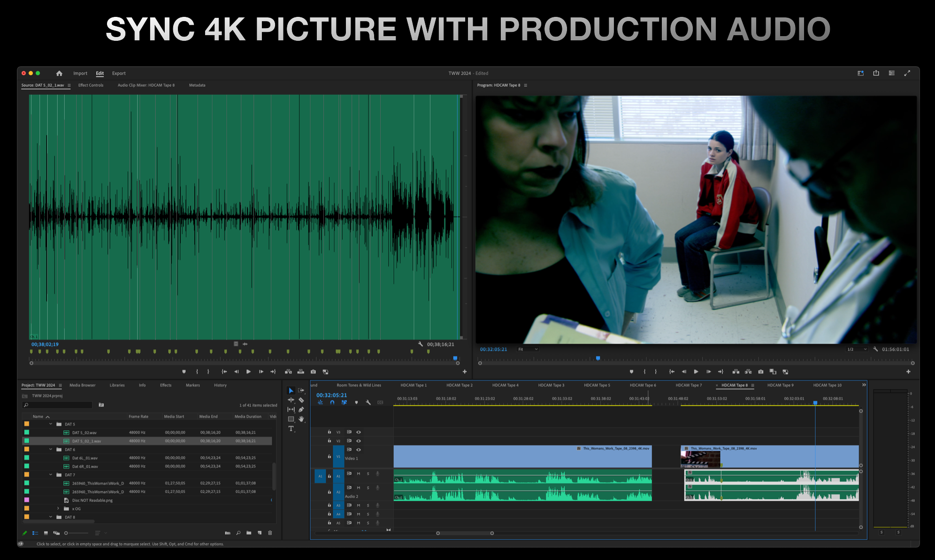Viewport: 935px width, 560px height.
Task: Click New Item icon in Project panel
Action: point(260,533)
